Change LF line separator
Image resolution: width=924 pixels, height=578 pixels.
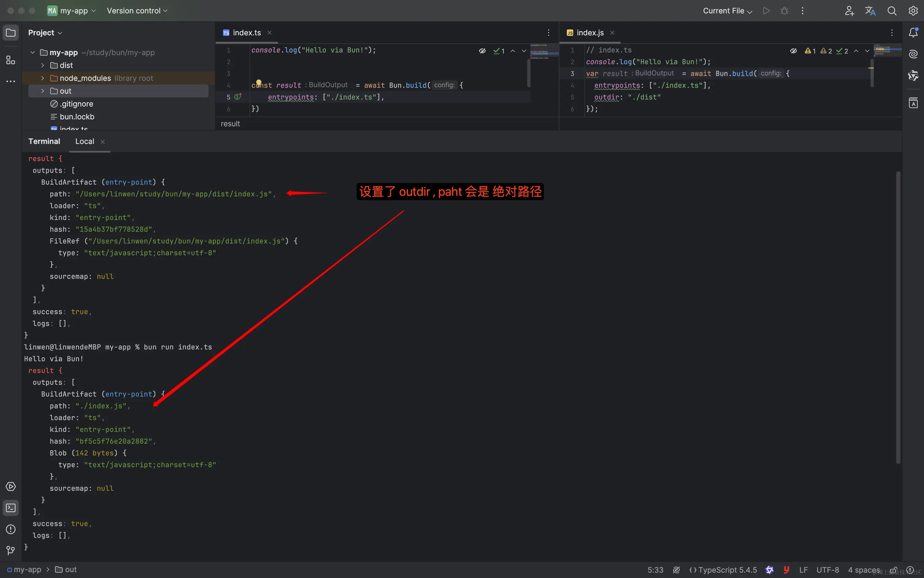click(x=803, y=569)
